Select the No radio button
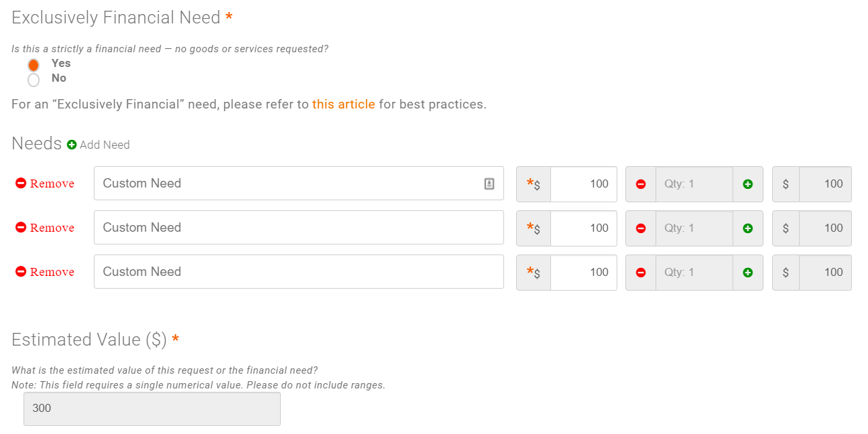The height and width of the screenshot is (434, 868). 34,80
